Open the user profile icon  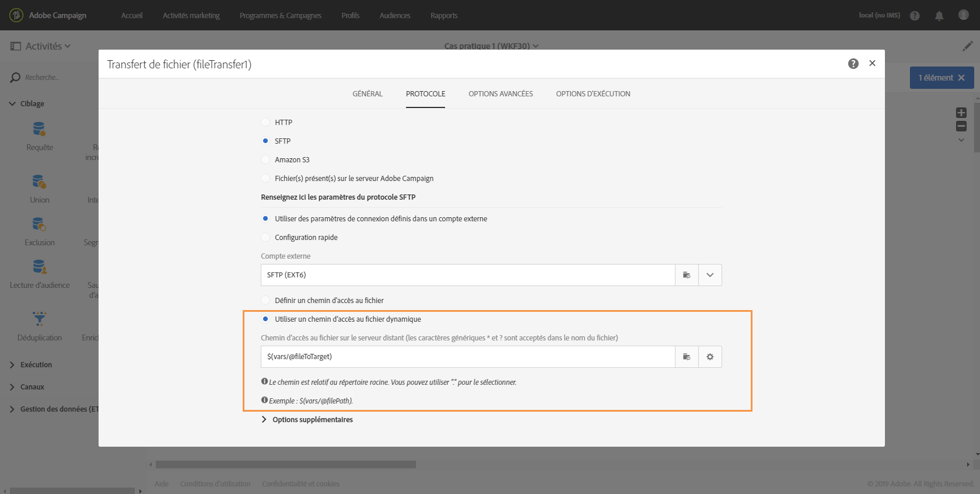(964, 15)
